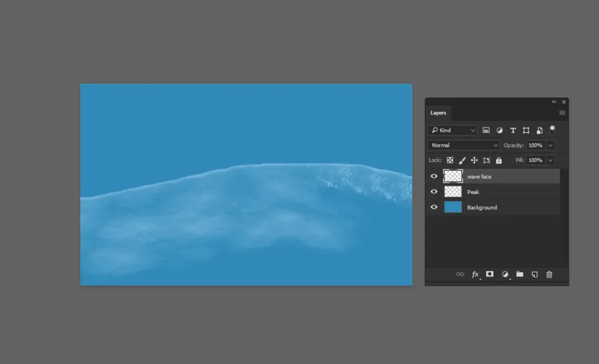Open the blend mode dropdown showing Normal
The width and height of the screenshot is (599, 364).
pos(462,145)
